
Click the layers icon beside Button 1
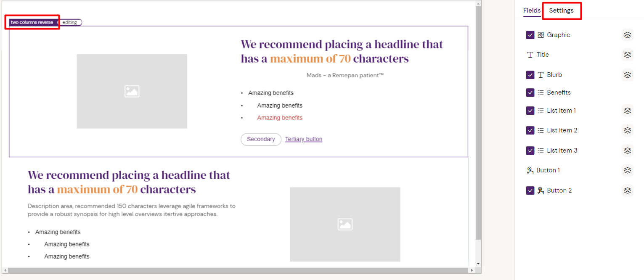627,170
